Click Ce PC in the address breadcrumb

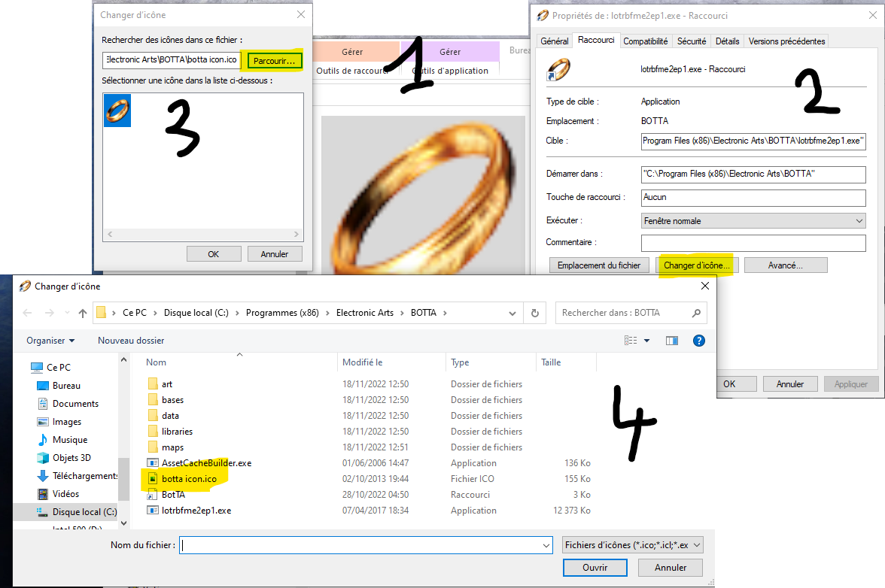point(134,313)
